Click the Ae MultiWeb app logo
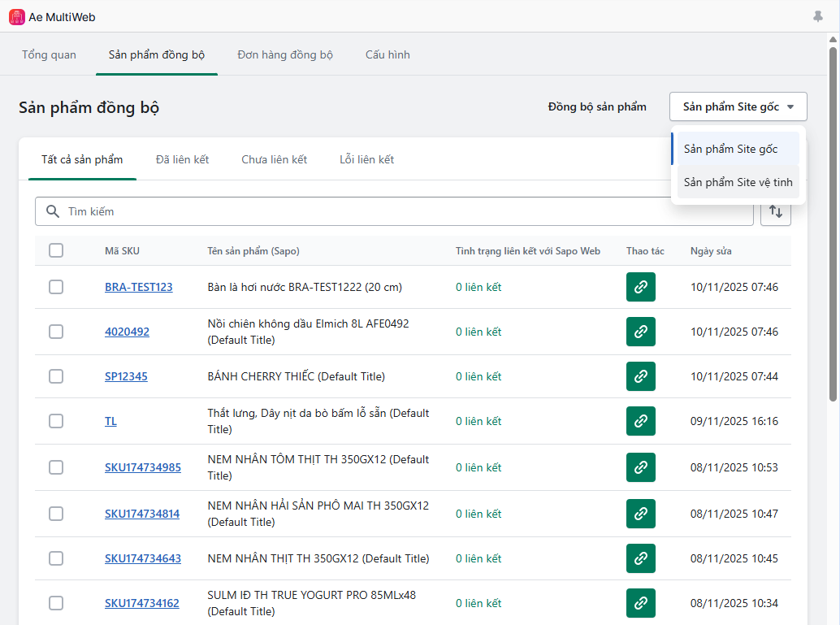 pyautogui.click(x=16, y=16)
